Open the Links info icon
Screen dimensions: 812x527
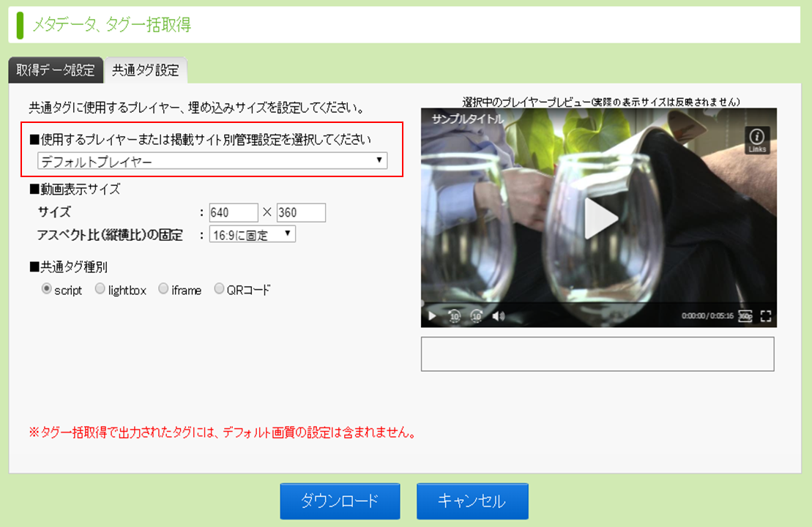756,141
